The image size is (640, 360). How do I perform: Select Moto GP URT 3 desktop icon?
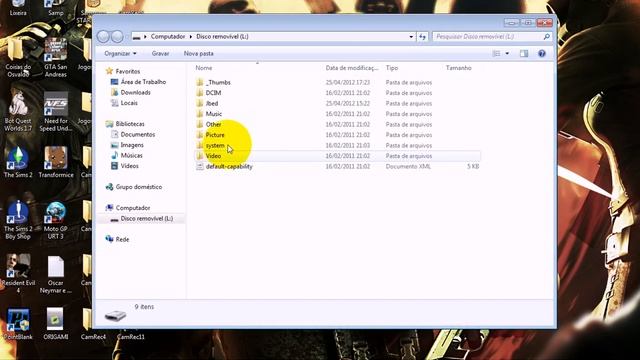tap(56, 220)
